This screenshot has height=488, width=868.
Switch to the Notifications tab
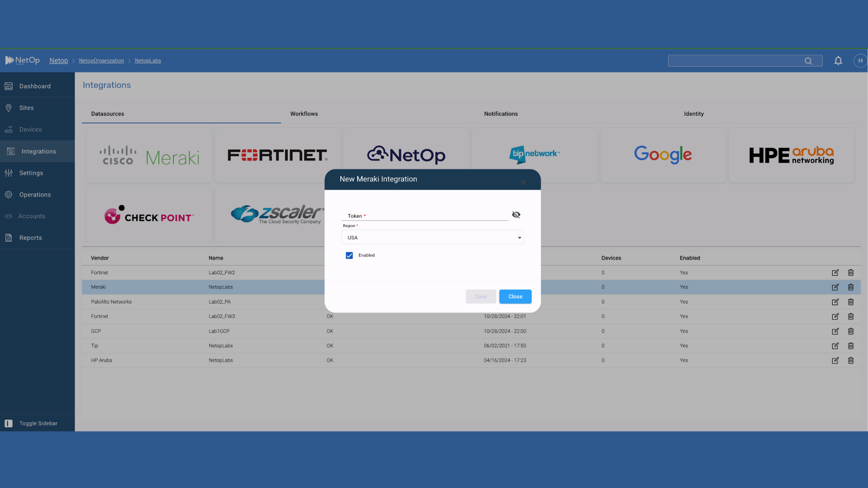tap(500, 114)
